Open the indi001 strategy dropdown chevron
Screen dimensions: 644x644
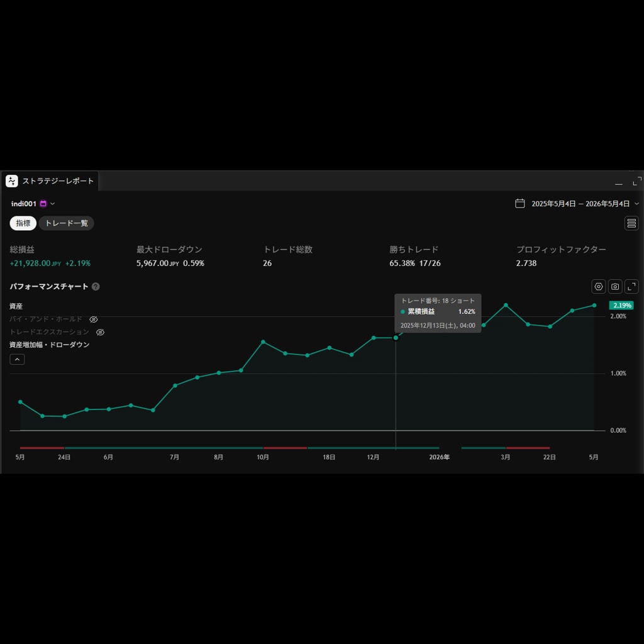tap(53, 204)
